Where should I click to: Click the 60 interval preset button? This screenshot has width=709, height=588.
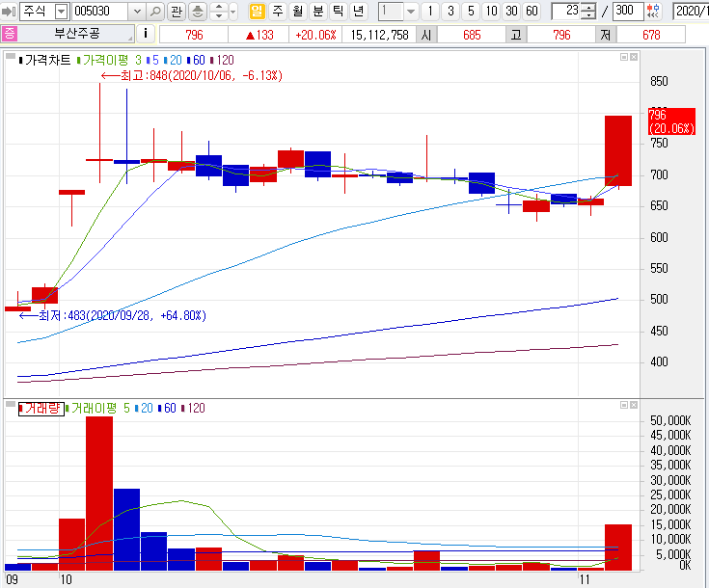point(532,11)
